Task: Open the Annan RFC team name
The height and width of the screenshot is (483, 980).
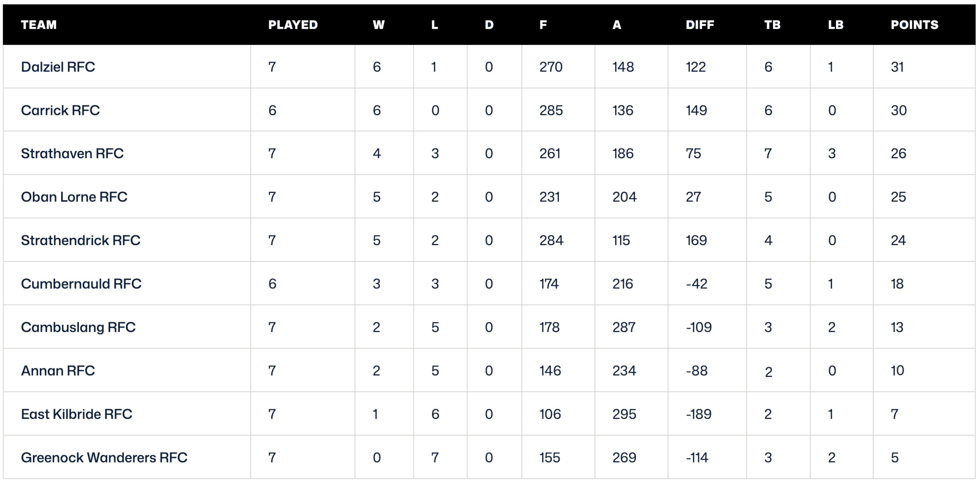Action: pyautogui.click(x=58, y=371)
